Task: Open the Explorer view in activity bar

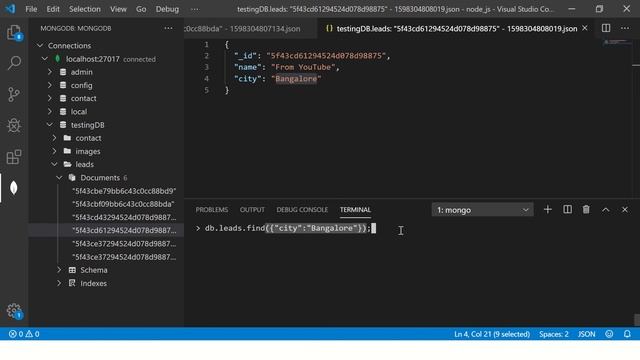Action: (x=14, y=32)
